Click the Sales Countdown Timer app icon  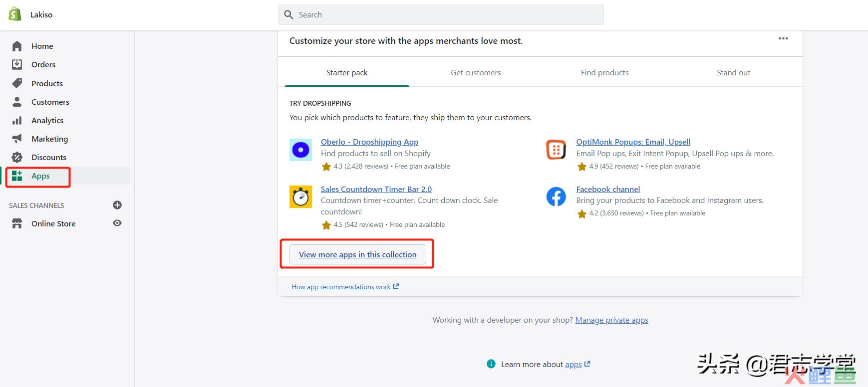click(x=300, y=197)
